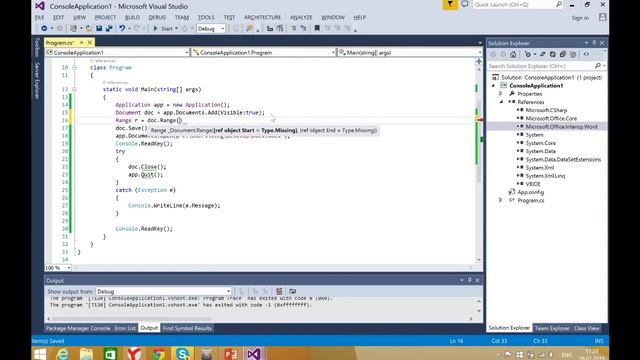Click Solution Explorer Refresh icon

point(552,54)
